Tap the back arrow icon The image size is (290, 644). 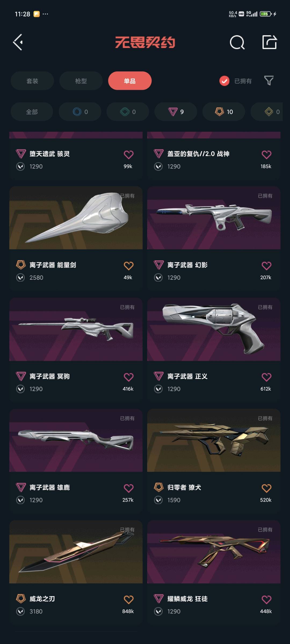[x=18, y=42]
